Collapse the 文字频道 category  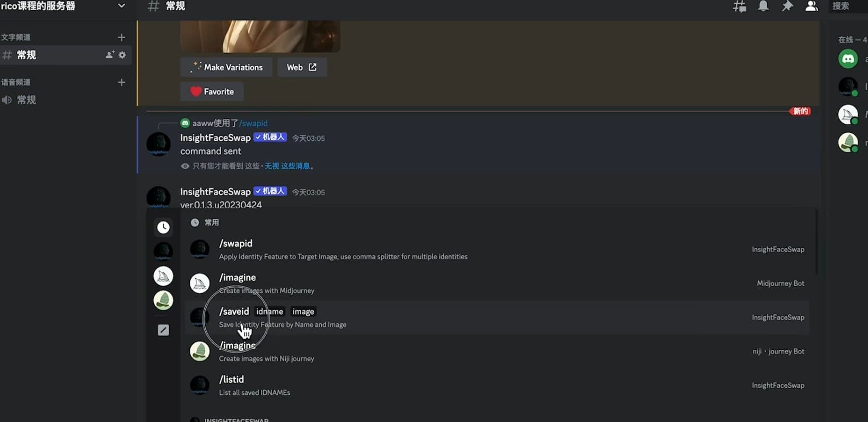point(16,37)
